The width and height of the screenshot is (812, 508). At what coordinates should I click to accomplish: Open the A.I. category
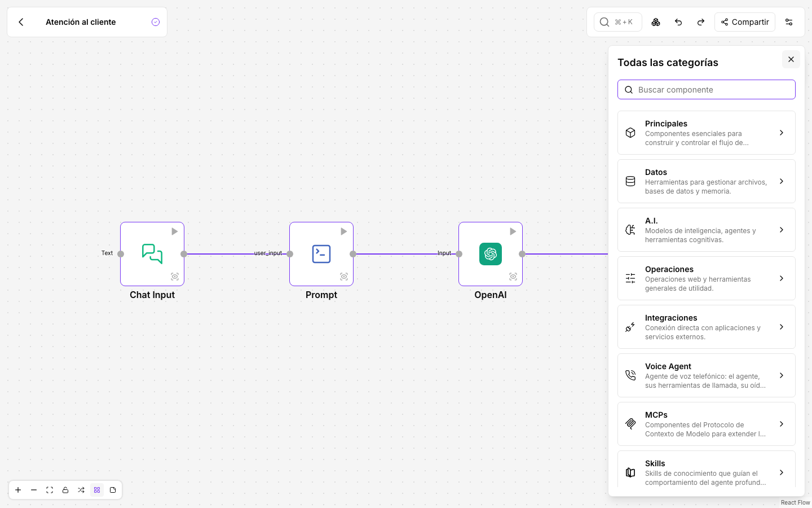click(706, 230)
